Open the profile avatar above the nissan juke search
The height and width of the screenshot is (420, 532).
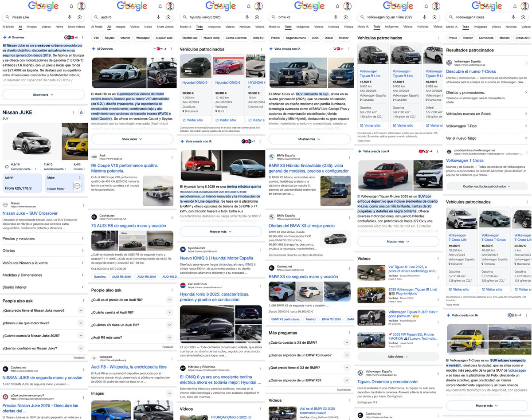[x=81, y=6]
